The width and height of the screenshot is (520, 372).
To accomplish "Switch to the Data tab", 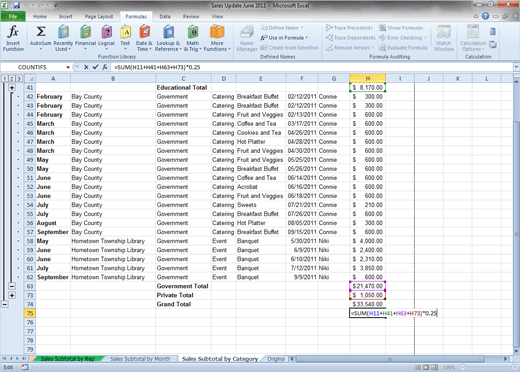I will [165, 16].
